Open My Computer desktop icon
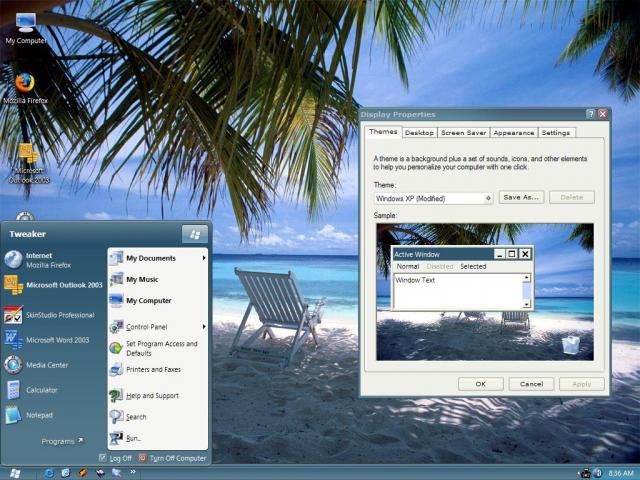640x480 pixels. coord(26,29)
